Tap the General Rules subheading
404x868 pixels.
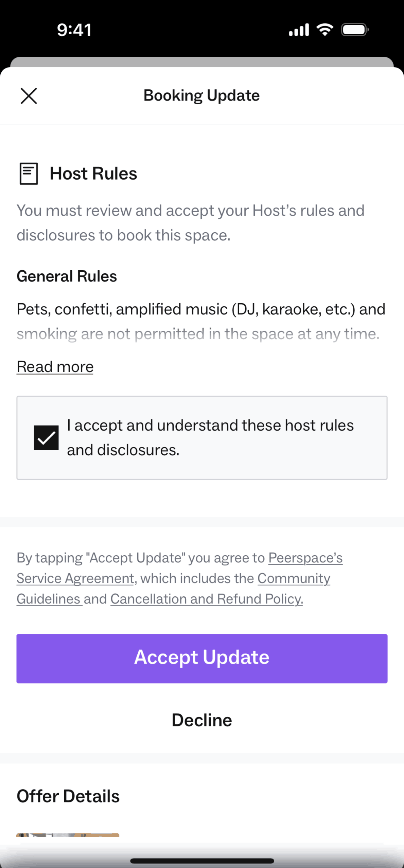(67, 276)
